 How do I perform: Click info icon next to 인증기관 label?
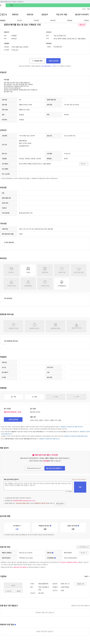(53, 553)
